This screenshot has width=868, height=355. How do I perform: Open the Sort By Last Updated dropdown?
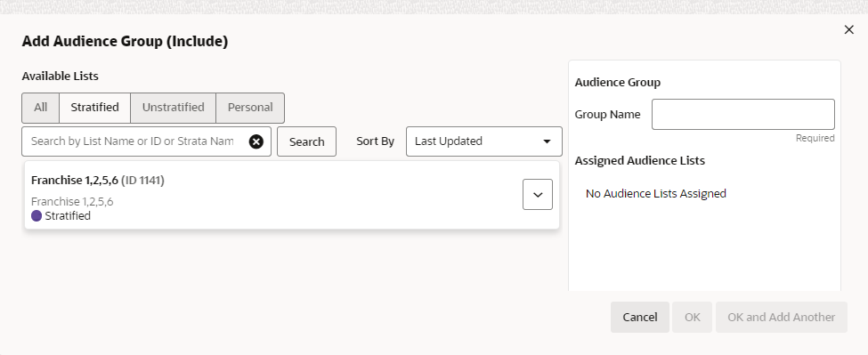coord(483,141)
